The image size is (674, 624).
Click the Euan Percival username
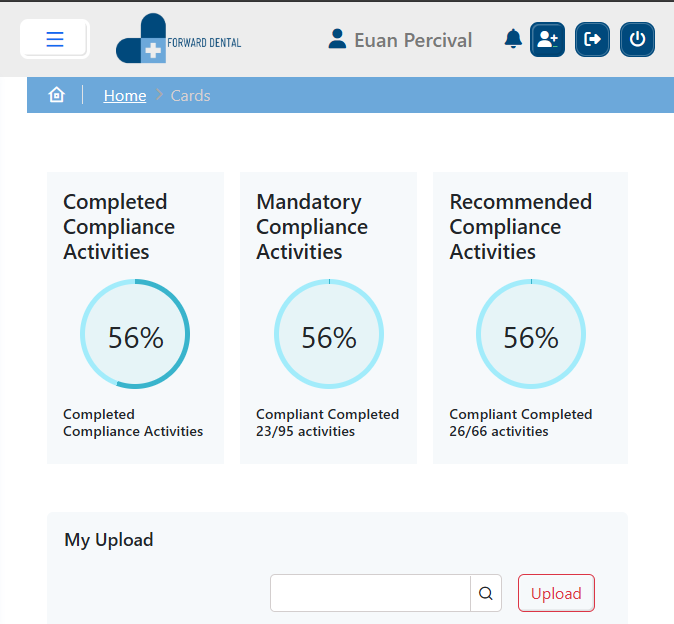413,40
